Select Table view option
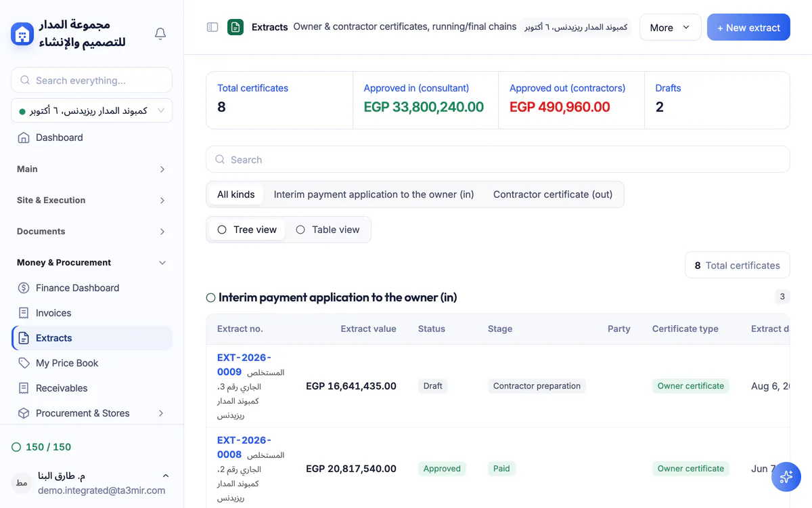Image resolution: width=812 pixels, height=508 pixels. [x=328, y=230]
